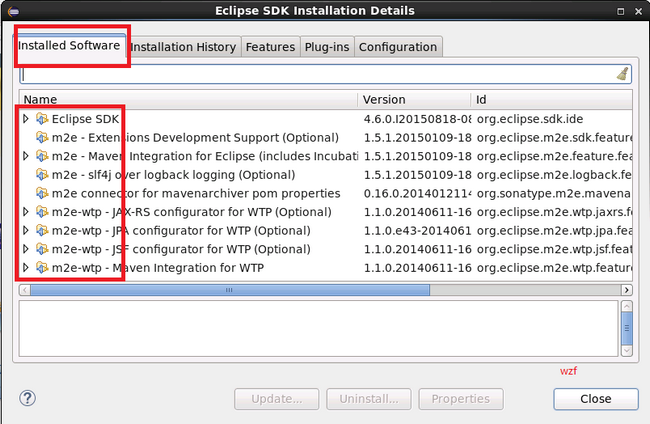This screenshot has width=650, height=424.
Task: Expand m2e-wtp JPA configurator node
Action: (x=26, y=231)
